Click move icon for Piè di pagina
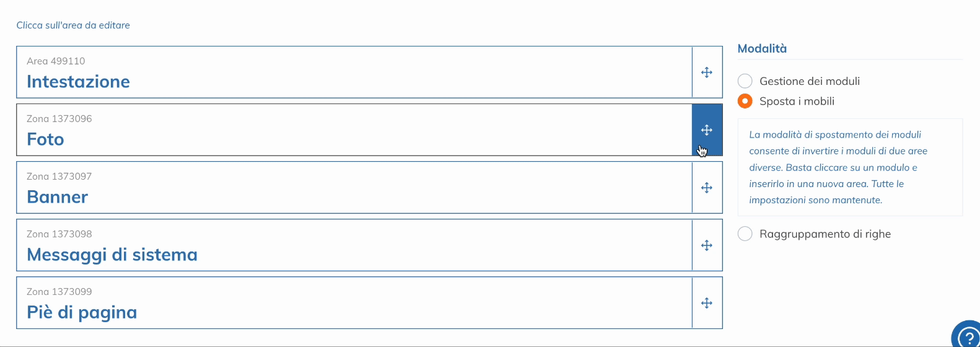980x347 pixels. click(x=707, y=303)
